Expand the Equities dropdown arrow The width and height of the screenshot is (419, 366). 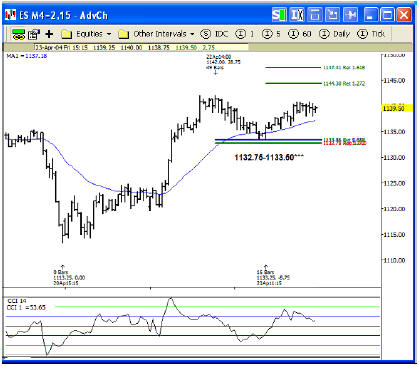pos(109,34)
